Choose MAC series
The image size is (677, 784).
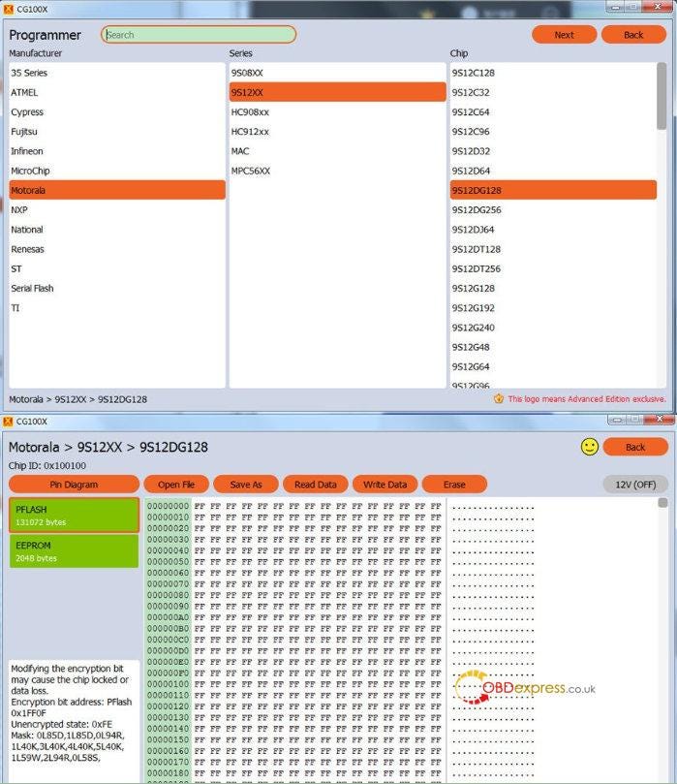(337, 151)
